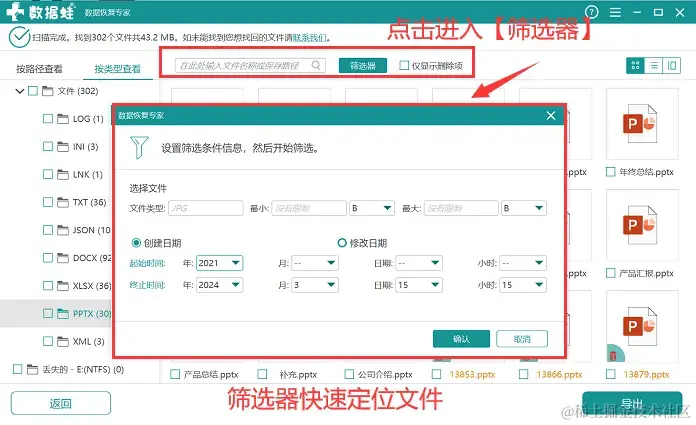Select the PPTX (30) tree row label

(x=92, y=314)
